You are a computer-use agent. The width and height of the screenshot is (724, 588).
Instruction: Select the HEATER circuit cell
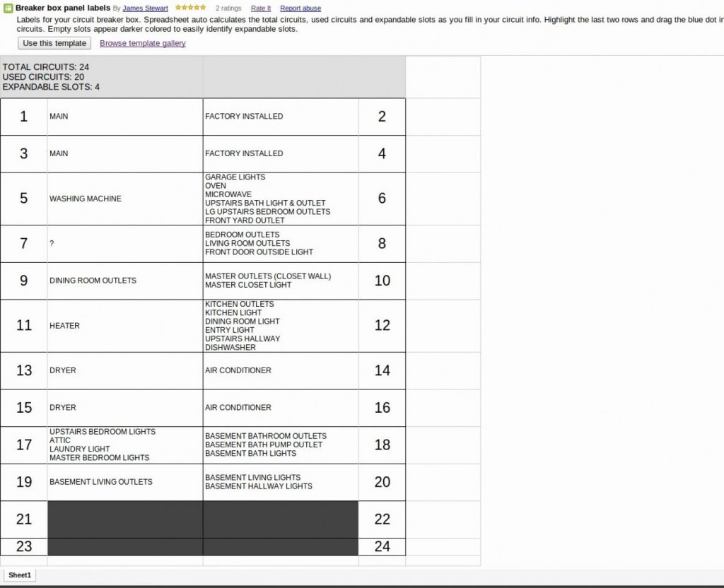124,326
